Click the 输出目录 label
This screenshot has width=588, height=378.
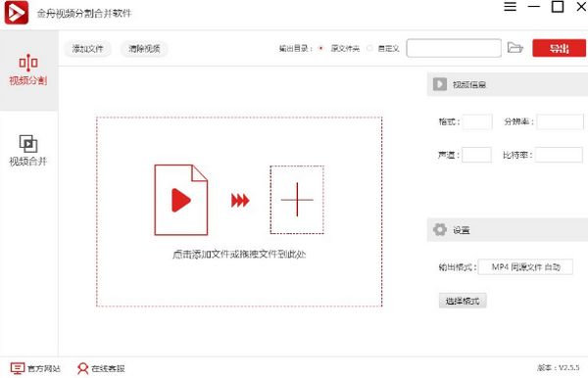pyautogui.click(x=296, y=48)
